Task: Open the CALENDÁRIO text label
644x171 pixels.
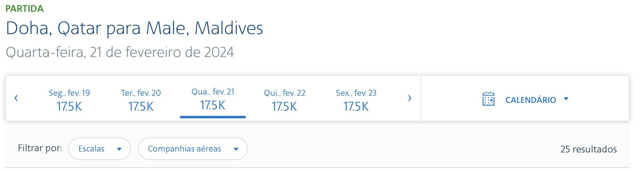Action: [x=531, y=100]
